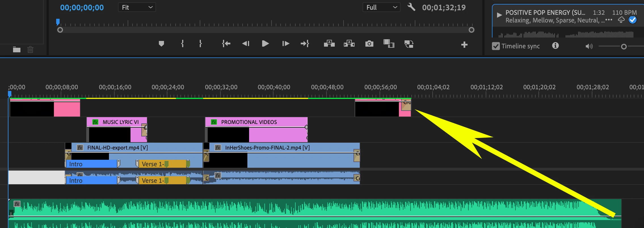Go to In point

[x=226, y=43]
